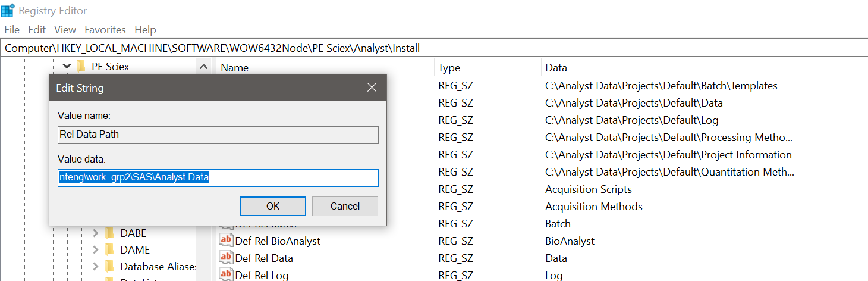Click REG_SZ type in Def Rel Data row

455,258
